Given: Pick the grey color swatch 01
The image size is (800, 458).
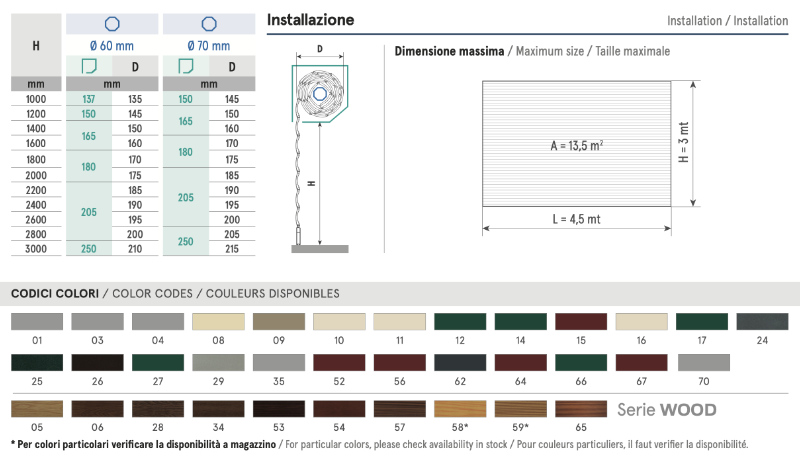Looking at the screenshot, I should pos(36,321).
